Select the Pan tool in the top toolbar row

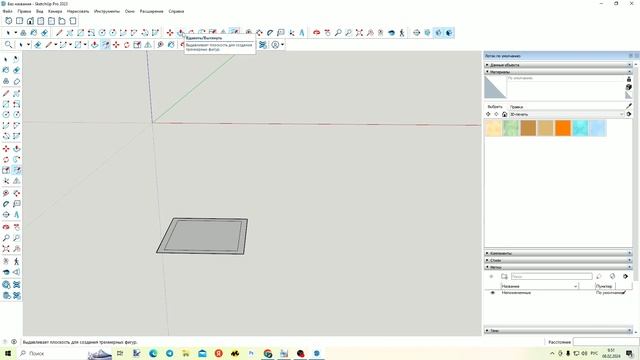(x=327, y=33)
